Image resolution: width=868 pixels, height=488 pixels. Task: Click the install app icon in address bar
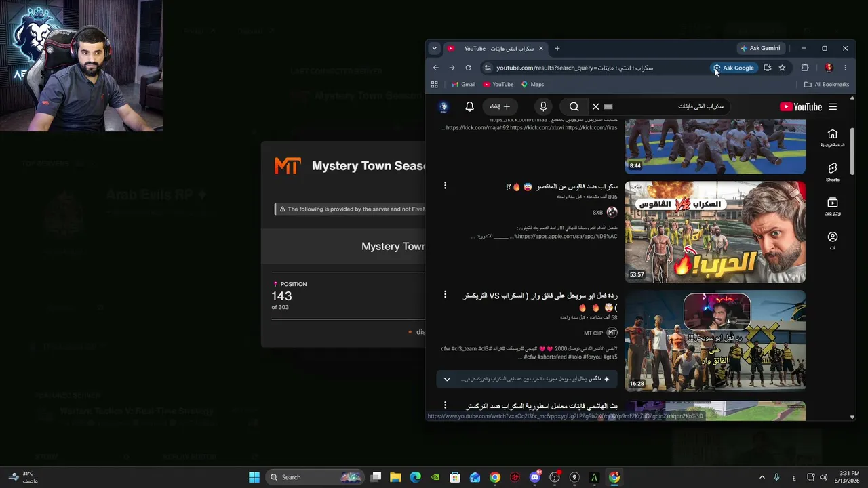(x=767, y=68)
